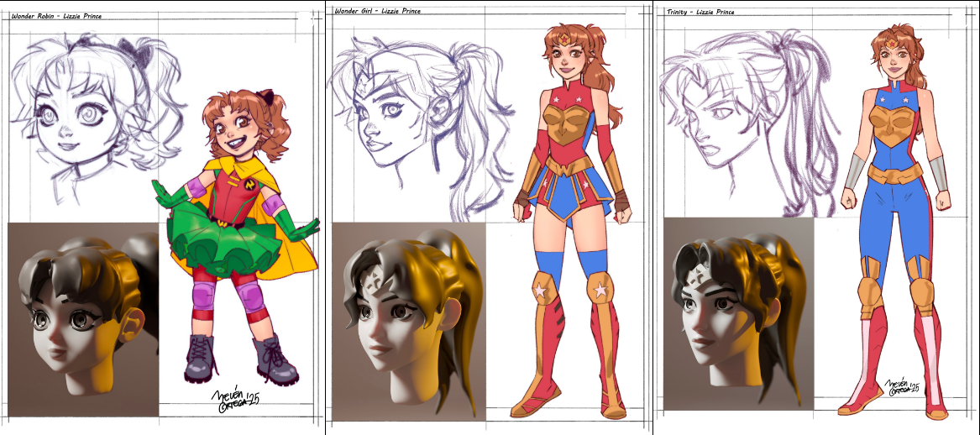
Task: Click the "Wonder Robin - Lizzie Prince" title text
Action: point(56,16)
